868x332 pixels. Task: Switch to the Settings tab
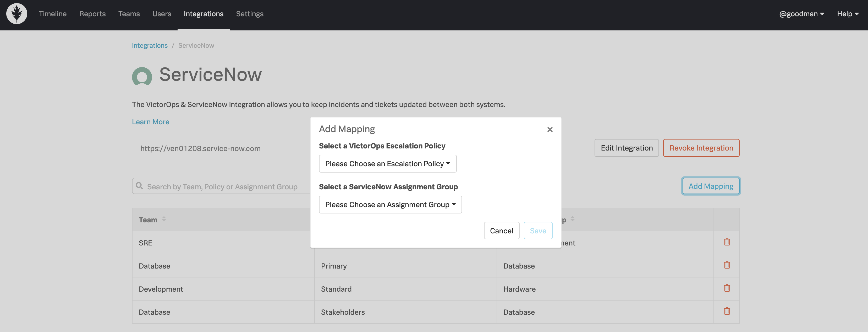coord(249,14)
